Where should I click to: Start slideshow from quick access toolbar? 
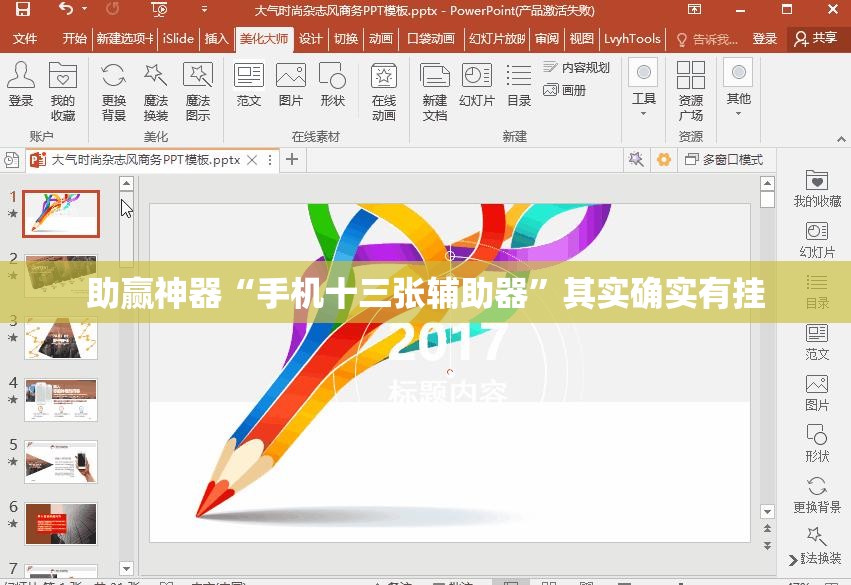coord(159,9)
